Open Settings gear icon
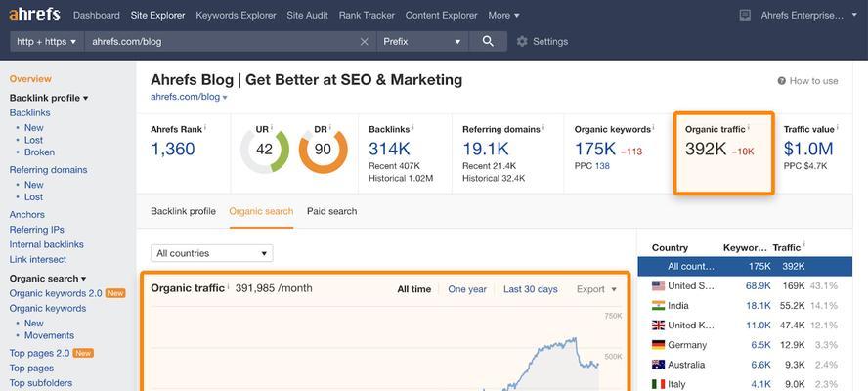868x391 pixels. click(x=521, y=41)
